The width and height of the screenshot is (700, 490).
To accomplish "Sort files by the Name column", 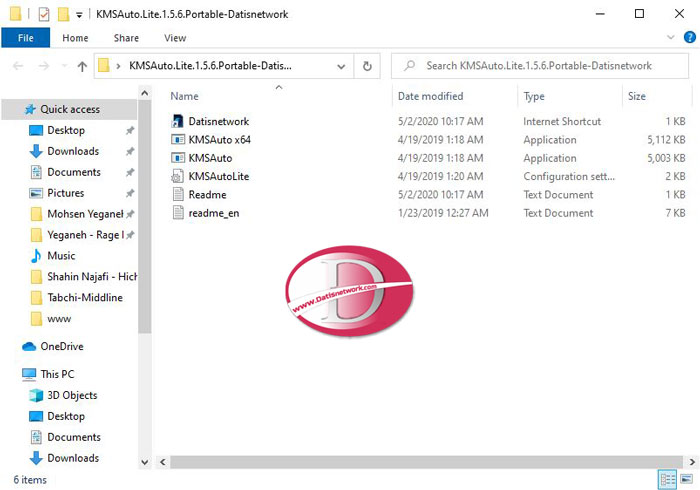I will point(184,96).
